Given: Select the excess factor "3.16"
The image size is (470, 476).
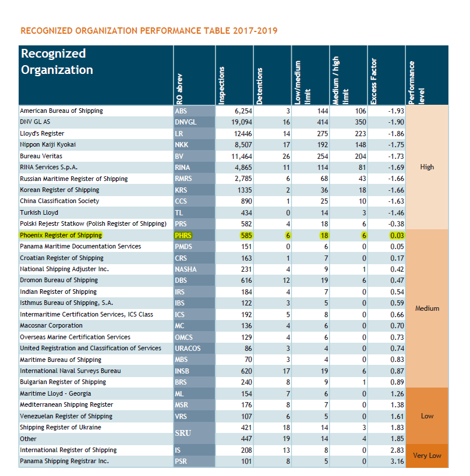Looking at the screenshot, I should click(x=397, y=461).
